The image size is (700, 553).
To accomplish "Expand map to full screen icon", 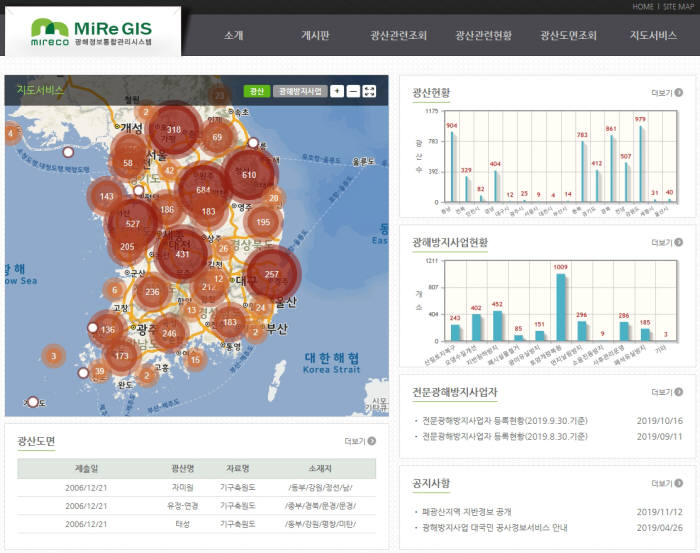I will tap(369, 91).
